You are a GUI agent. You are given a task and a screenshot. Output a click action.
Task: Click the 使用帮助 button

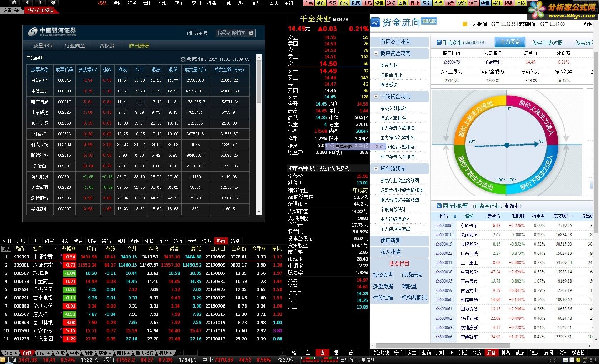[x=399, y=241]
